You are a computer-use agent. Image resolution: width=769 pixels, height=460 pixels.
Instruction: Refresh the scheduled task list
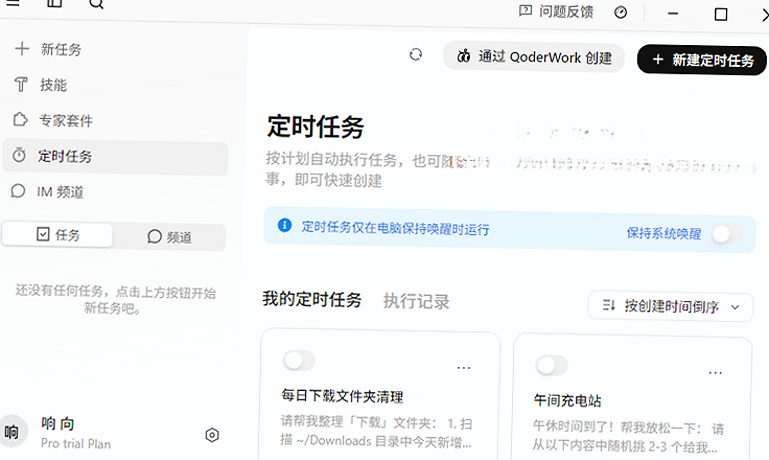point(415,54)
